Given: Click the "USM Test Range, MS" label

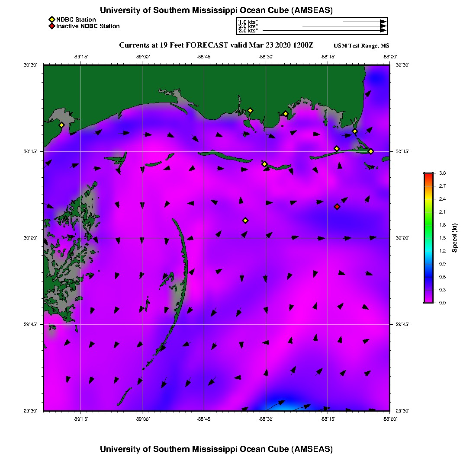Looking at the screenshot, I should [x=362, y=46].
